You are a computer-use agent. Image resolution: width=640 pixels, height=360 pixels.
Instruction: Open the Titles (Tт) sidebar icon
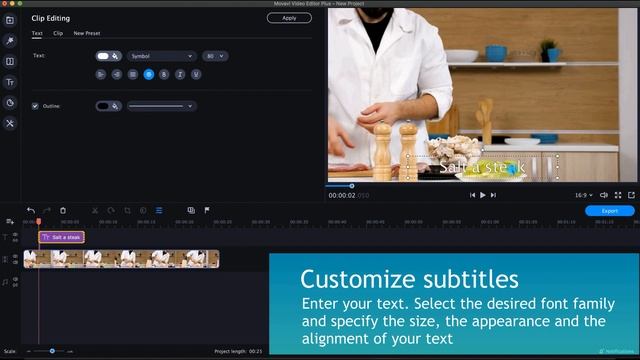(10, 82)
